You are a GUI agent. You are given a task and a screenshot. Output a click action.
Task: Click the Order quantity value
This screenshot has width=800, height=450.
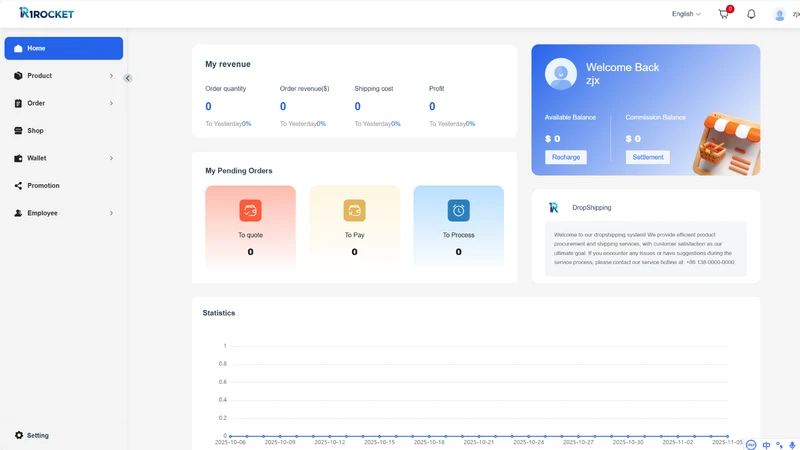pyautogui.click(x=208, y=107)
